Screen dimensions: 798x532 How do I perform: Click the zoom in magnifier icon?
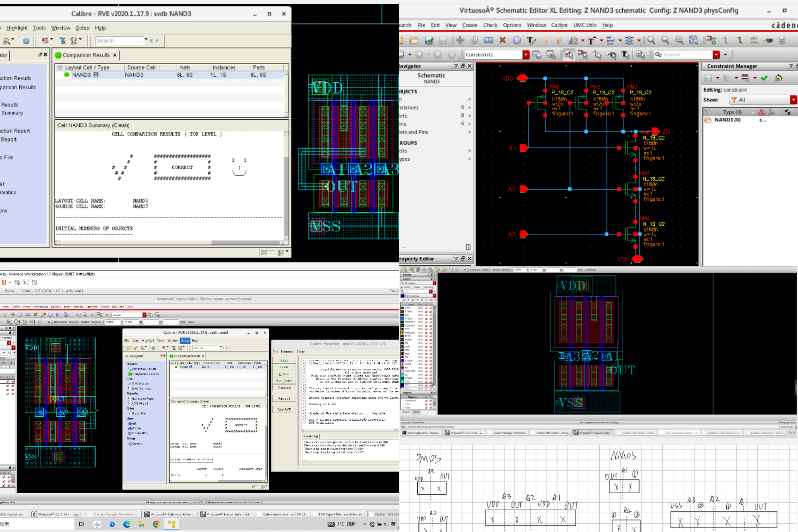click(651, 40)
